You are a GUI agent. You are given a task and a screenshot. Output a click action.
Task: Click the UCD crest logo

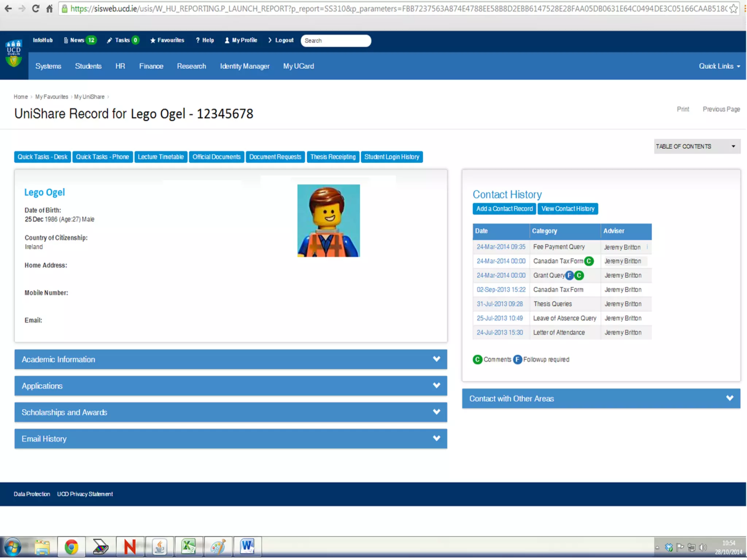14,54
